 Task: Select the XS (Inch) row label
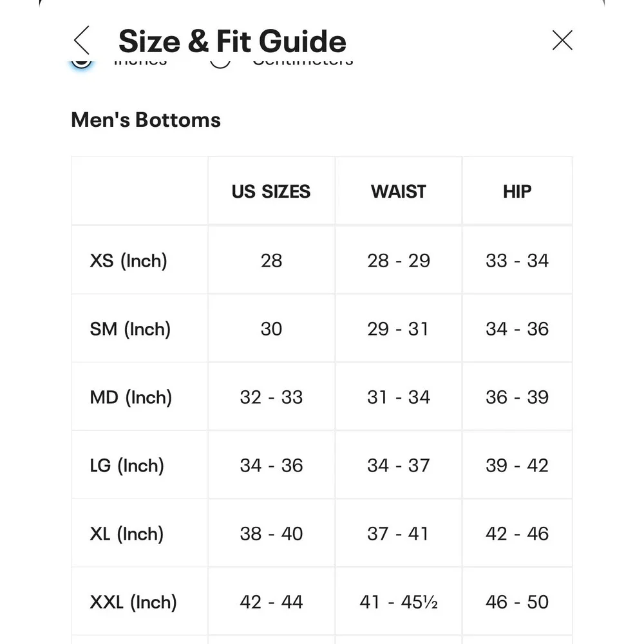[129, 261]
